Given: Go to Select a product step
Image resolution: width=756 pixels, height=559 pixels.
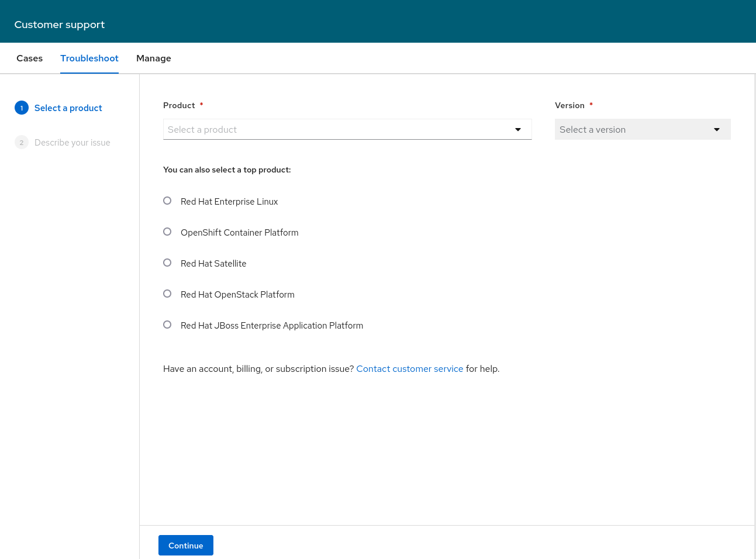Looking at the screenshot, I should (x=68, y=108).
